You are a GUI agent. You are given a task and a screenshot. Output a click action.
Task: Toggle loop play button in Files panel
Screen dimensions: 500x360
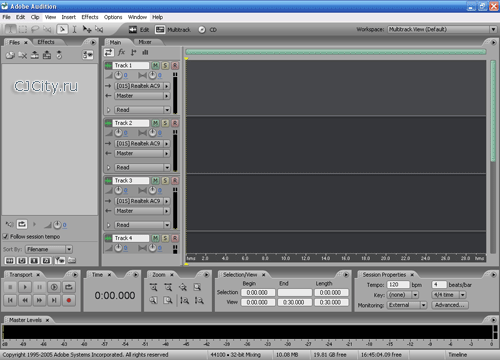[x=22, y=224]
